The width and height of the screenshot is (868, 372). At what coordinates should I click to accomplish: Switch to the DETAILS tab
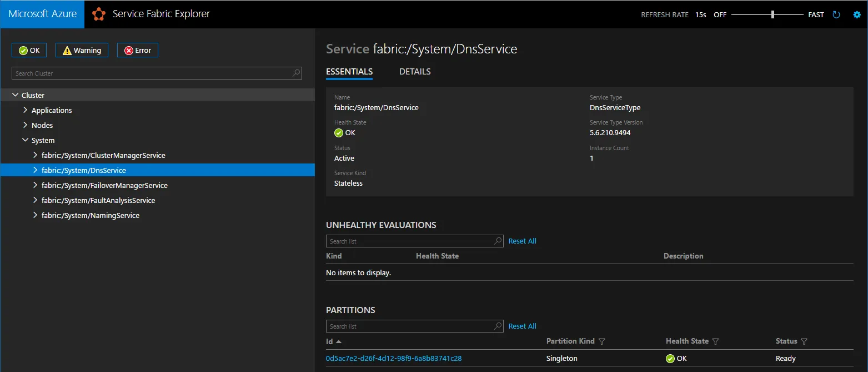tap(415, 72)
